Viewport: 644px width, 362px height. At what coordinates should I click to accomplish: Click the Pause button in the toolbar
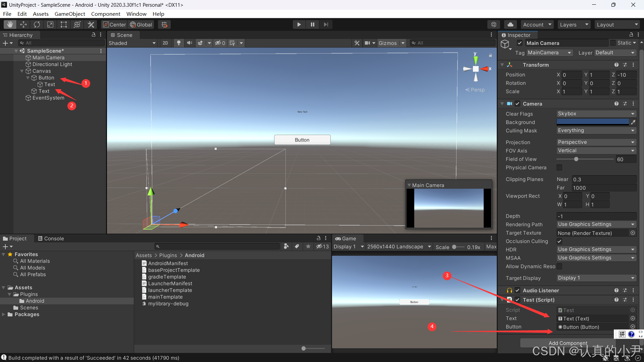pos(312,24)
